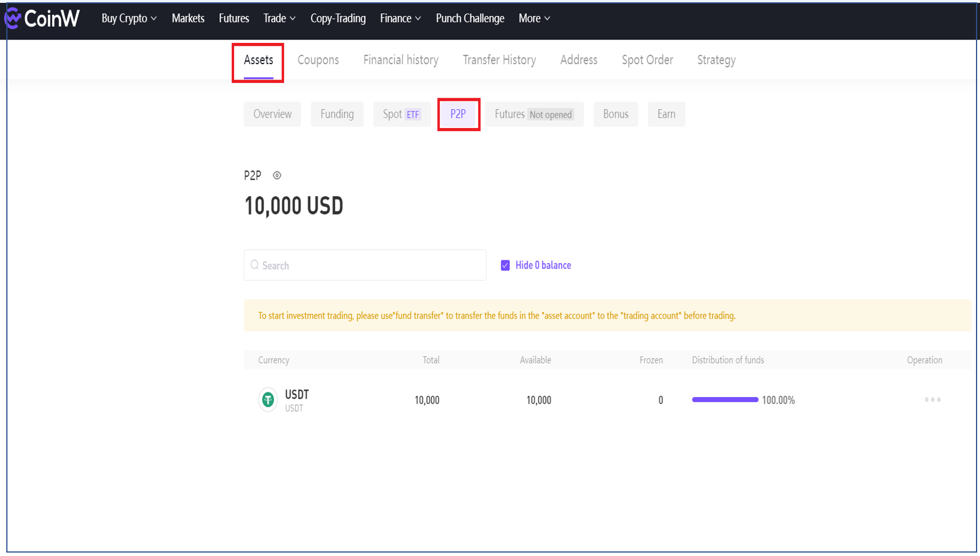Click the Operation column header
This screenshot has height=556, width=980.
coord(924,360)
